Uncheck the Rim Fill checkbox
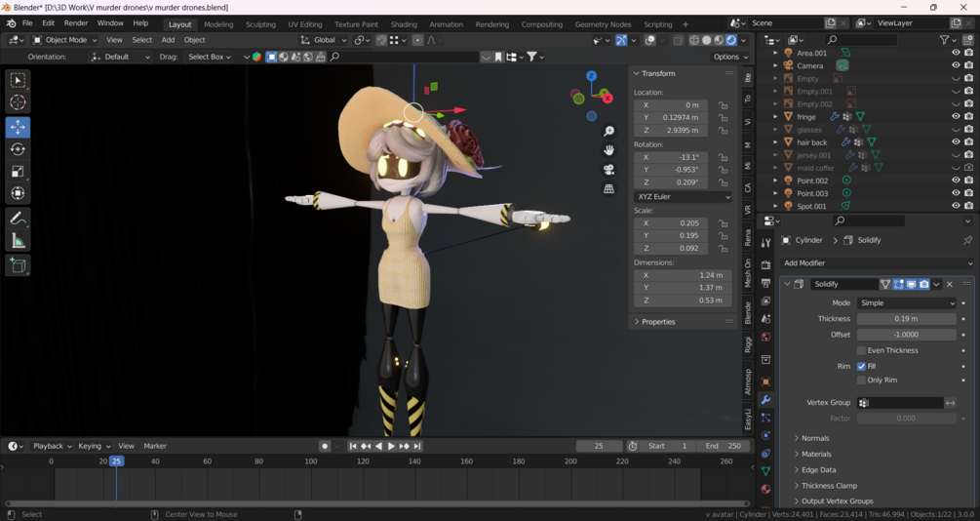980x521 pixels. [861, 366]
